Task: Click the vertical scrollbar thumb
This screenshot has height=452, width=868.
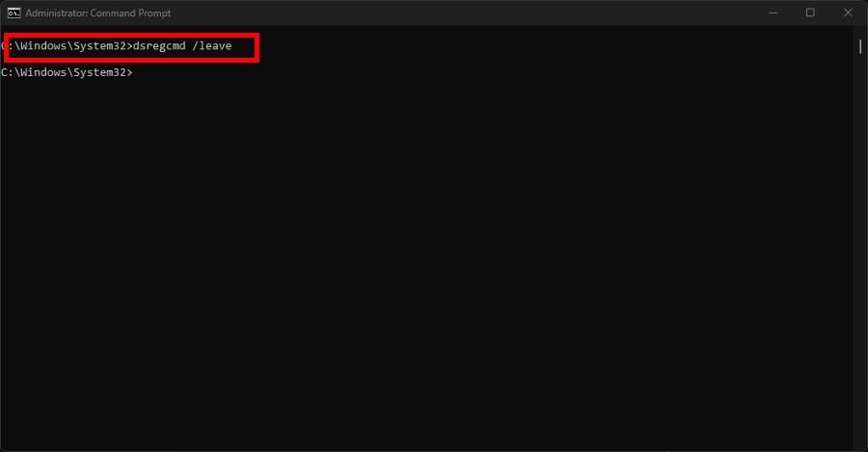Action: [860, 46]
